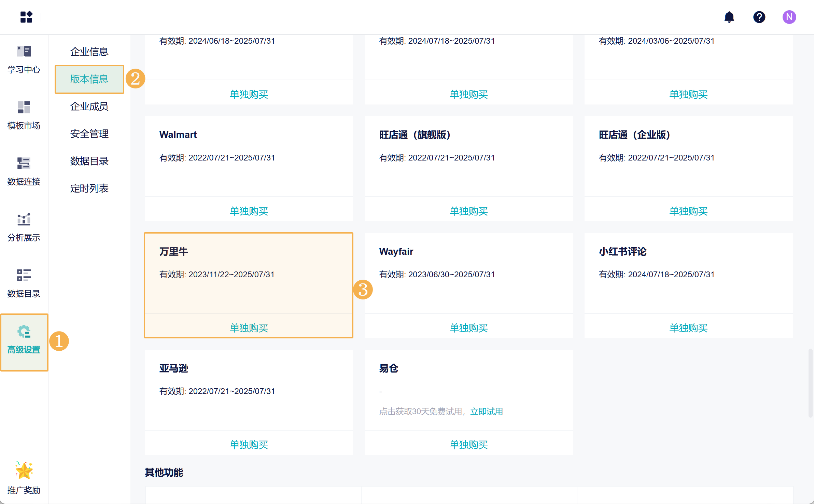Click the help question mark icon
814x504 pixels.
tap(759, 17)
